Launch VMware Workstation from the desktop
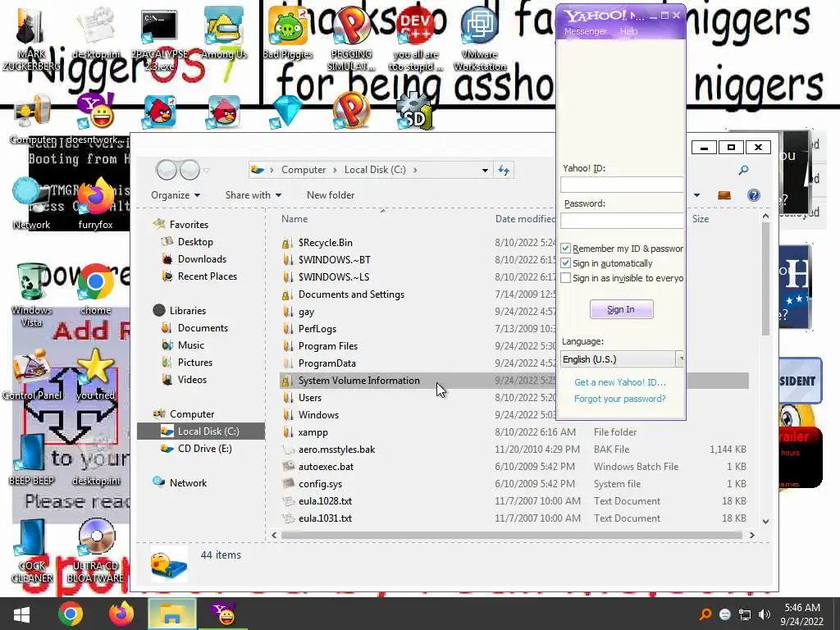Screen dimensions: 840x630 click(x=479, y=38)
